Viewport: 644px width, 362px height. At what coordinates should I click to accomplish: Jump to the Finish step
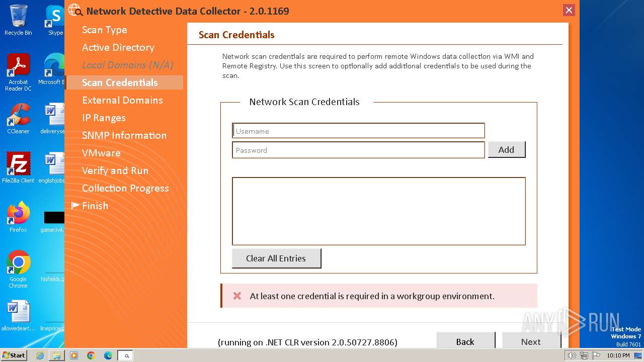95,206
